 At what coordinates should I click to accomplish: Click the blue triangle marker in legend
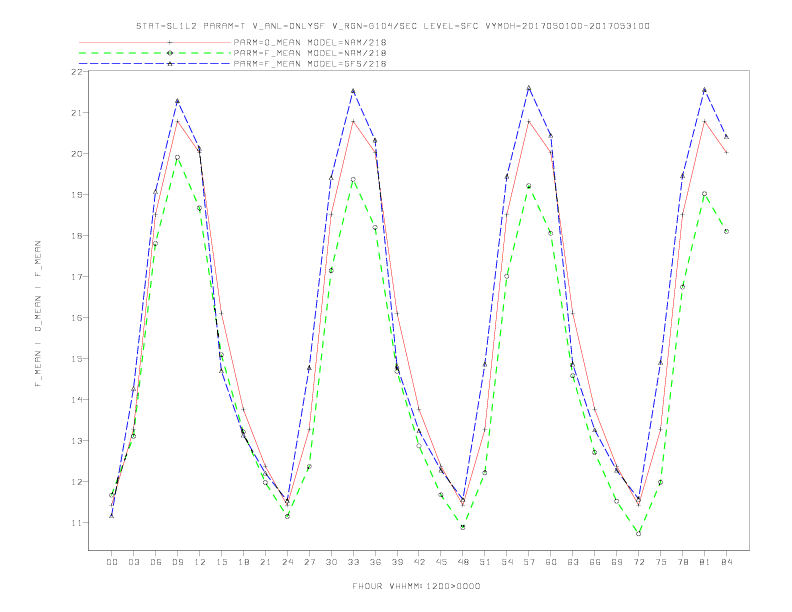pos(170,64)
